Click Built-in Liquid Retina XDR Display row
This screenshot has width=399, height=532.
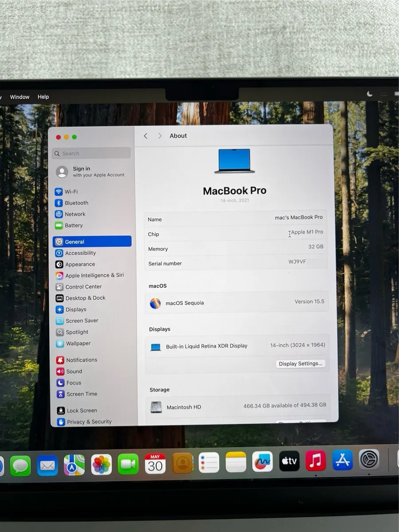point(237,346)
